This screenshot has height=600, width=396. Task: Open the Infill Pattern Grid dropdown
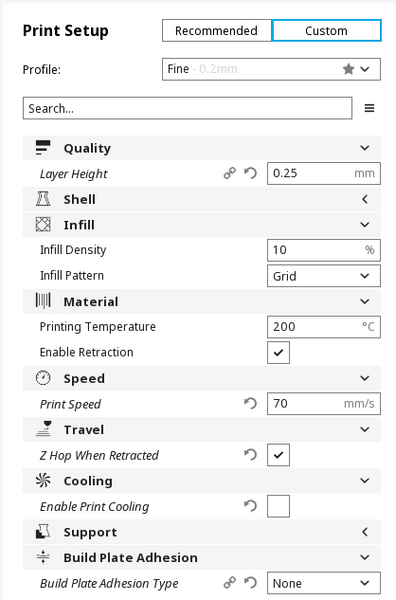(x=324, y=276)
